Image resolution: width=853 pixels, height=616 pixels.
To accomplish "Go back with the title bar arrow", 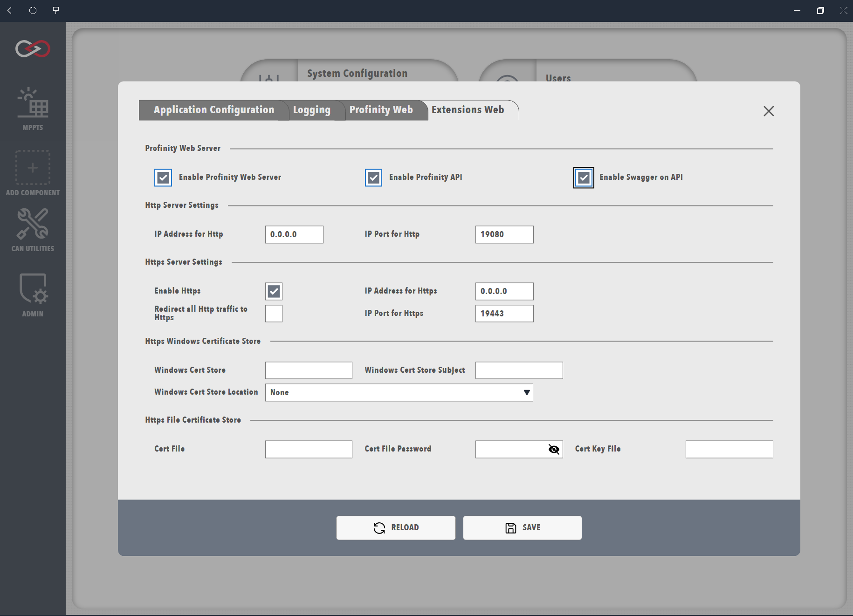I will tap(10, 10).
